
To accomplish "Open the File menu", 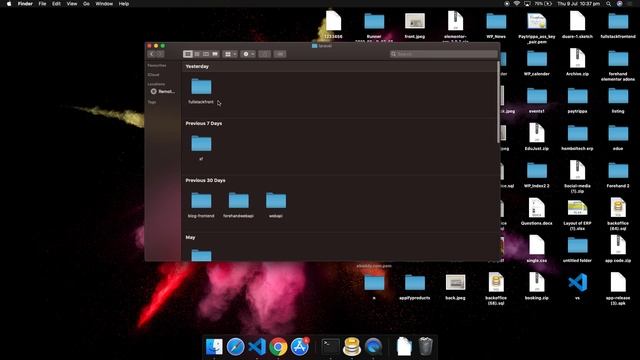I will pos(42,4).
